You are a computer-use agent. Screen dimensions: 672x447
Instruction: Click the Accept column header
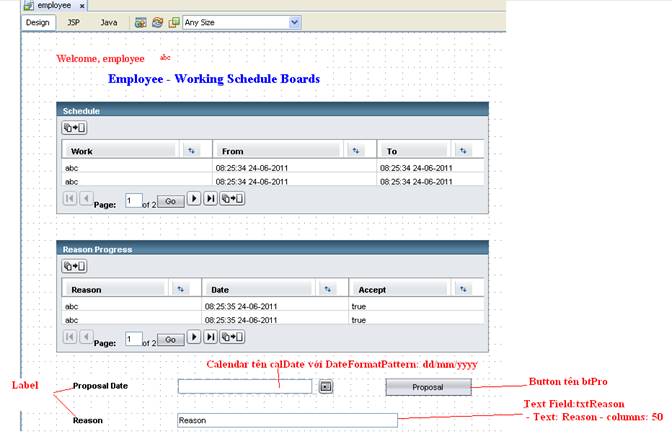tap(399, 290)
